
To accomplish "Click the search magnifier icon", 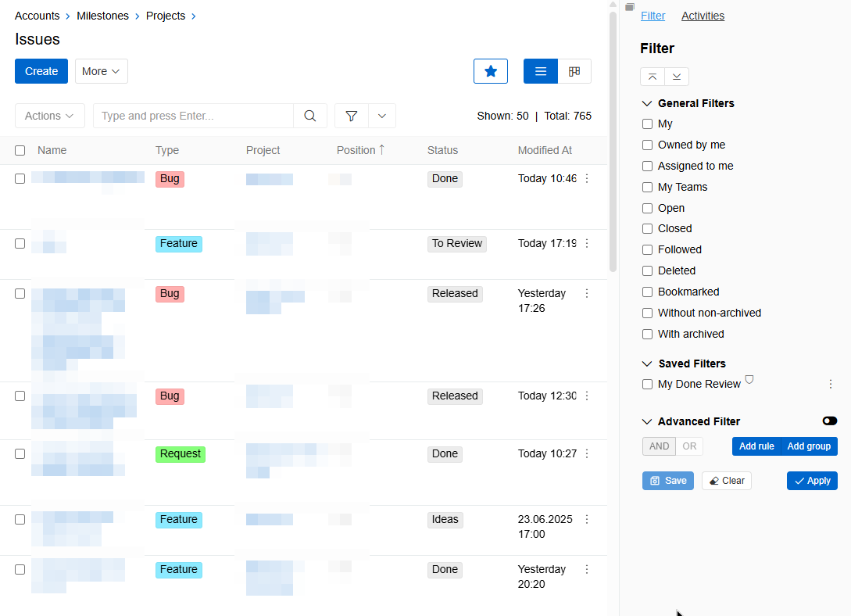I will tap(310, 116).
